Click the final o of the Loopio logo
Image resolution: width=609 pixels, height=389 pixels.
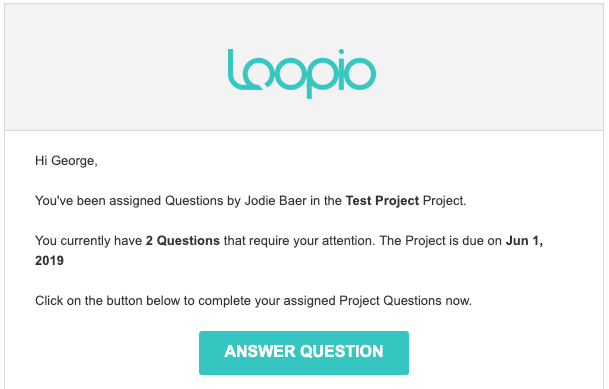point(361,74)
